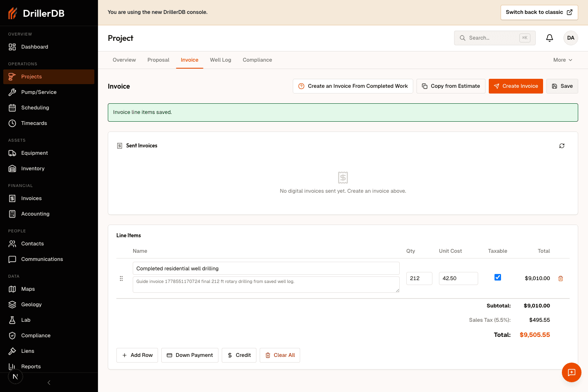Open Accounting under Financial
Viewport: 588px width, 392px height.
click(x=49, y=214)
